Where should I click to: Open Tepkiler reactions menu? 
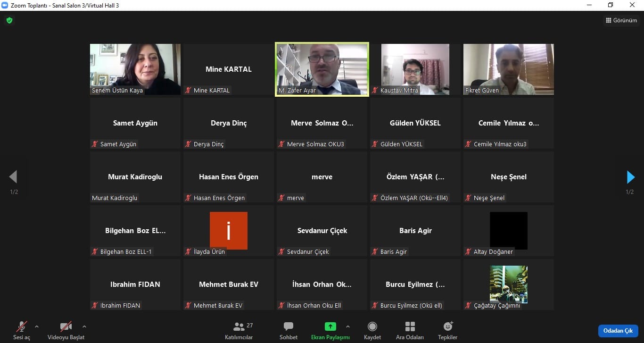click(x=448, y=330)
